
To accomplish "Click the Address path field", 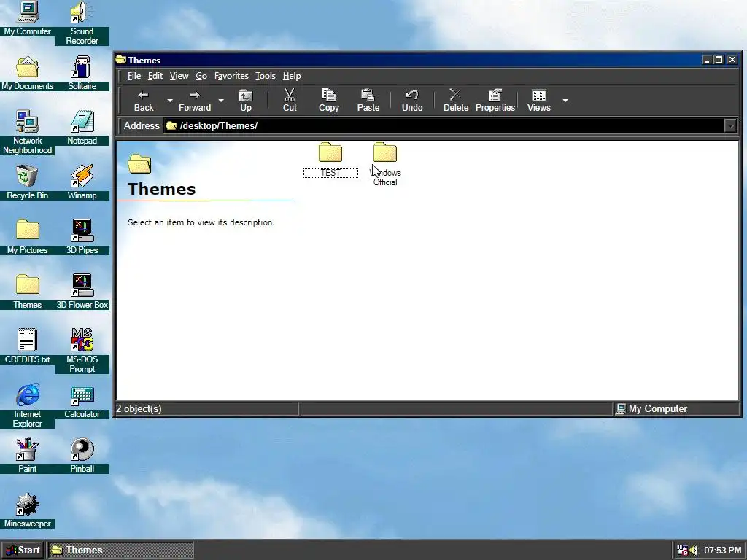I will click(x=444, y=125).
